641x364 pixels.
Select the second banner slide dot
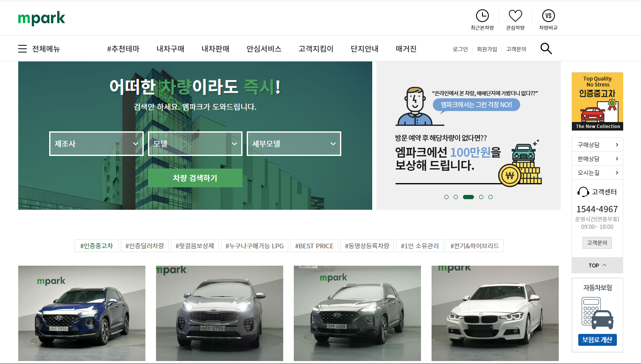tap(456, 197)
